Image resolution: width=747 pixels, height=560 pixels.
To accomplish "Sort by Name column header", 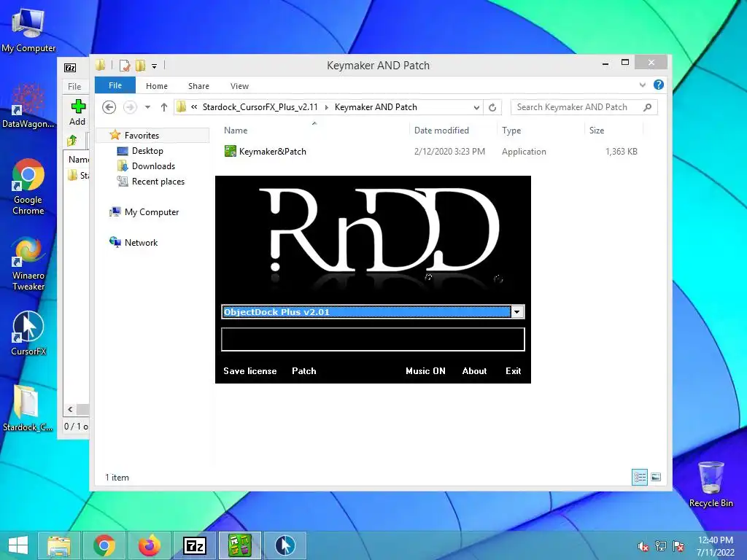I will [314, 130].
